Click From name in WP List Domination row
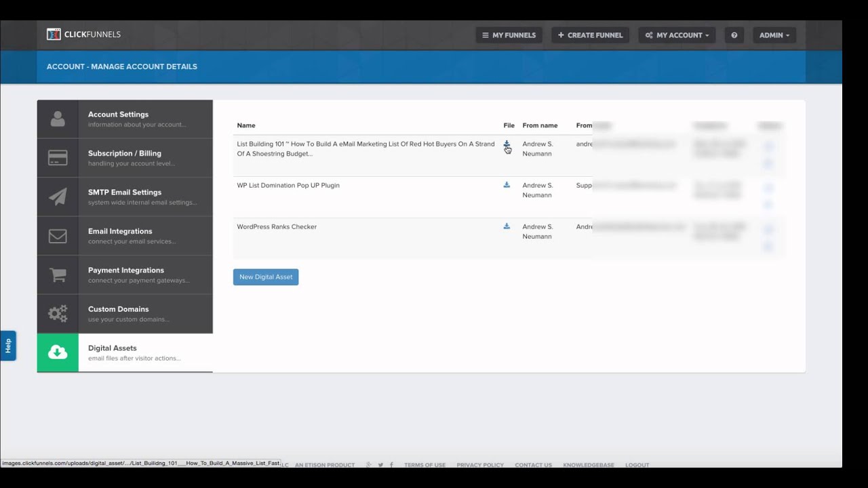 538,190
